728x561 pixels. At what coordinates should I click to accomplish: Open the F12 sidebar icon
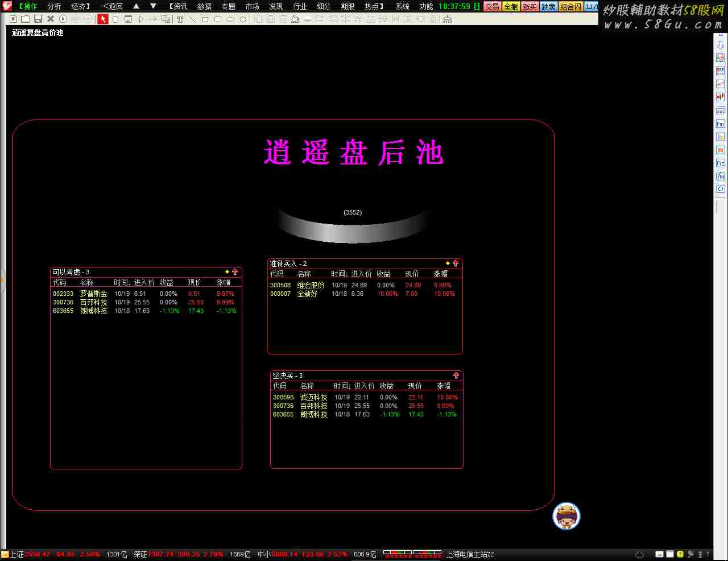point(720,163)
